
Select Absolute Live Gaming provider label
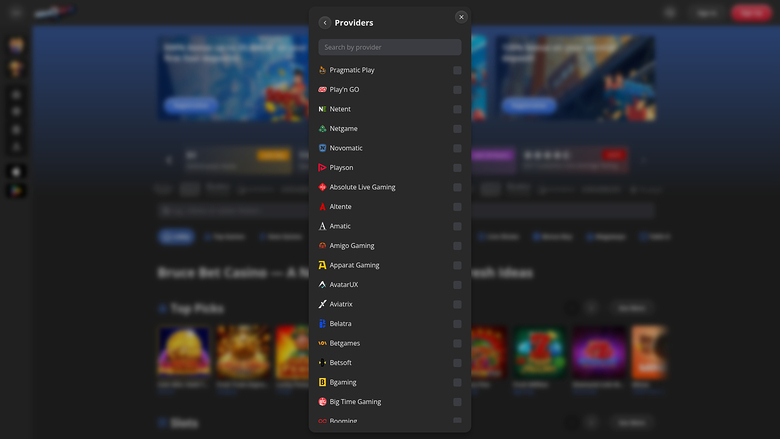(x=362, y=187)
